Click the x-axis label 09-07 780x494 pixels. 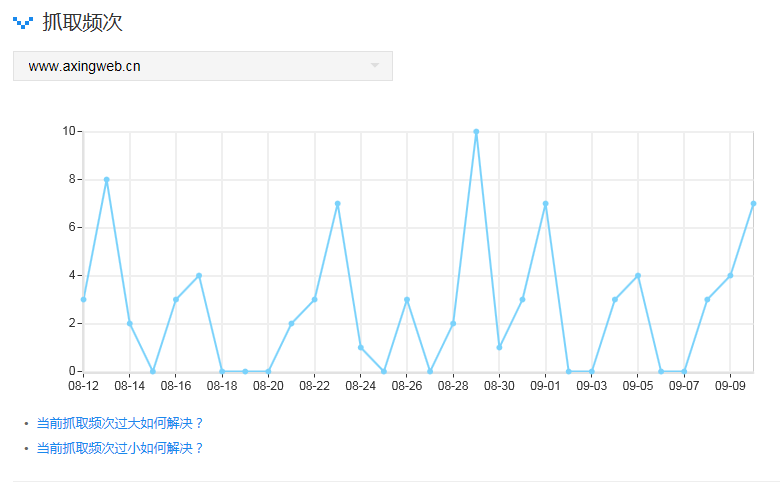[684, 386]
